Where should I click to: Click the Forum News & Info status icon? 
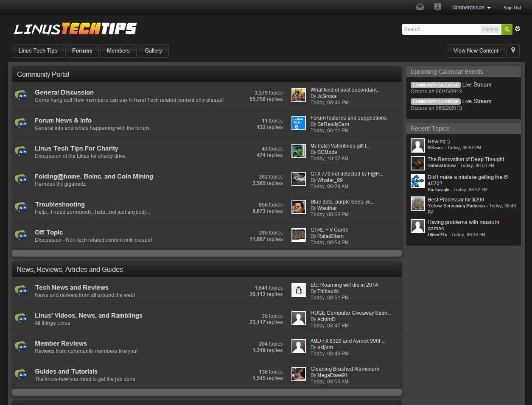pyautogui.click(x=22, y=123)
